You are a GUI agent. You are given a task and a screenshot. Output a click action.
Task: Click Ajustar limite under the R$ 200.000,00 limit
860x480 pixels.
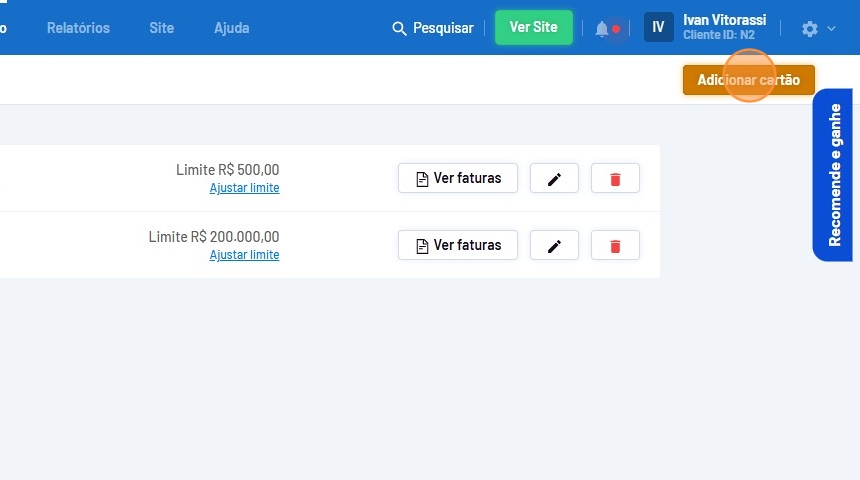tap(244, 255)
